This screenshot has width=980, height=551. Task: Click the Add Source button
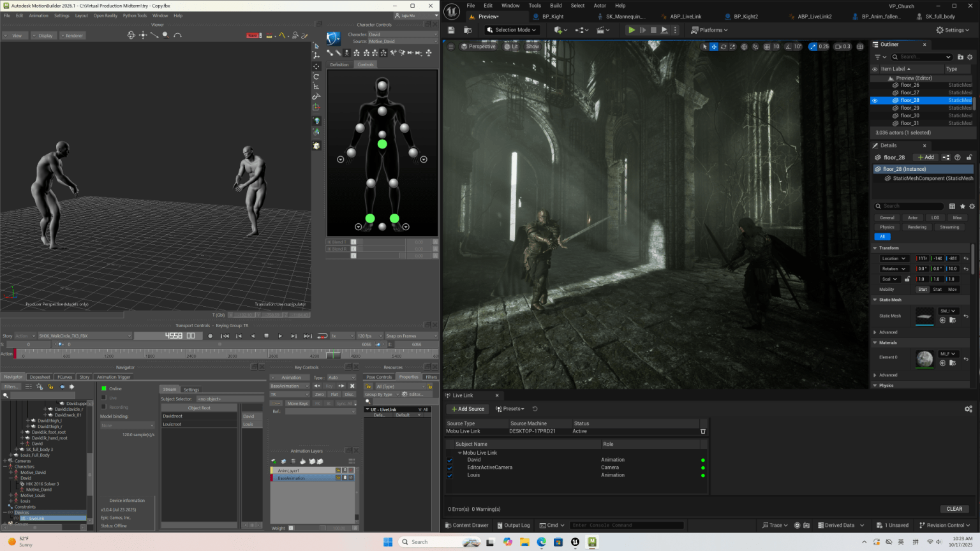tap(468, 409)
